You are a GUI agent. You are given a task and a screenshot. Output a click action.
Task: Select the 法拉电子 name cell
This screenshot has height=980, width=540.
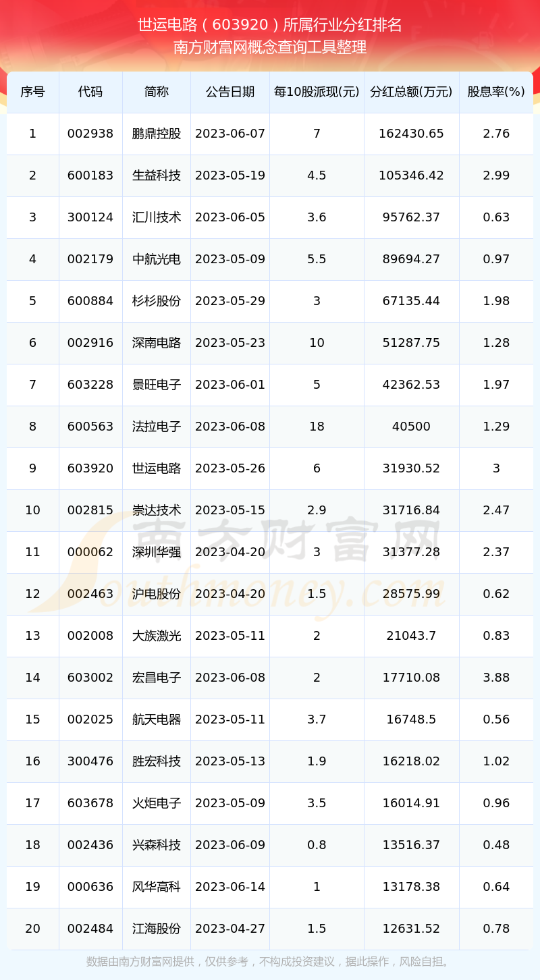click(157, 427)
